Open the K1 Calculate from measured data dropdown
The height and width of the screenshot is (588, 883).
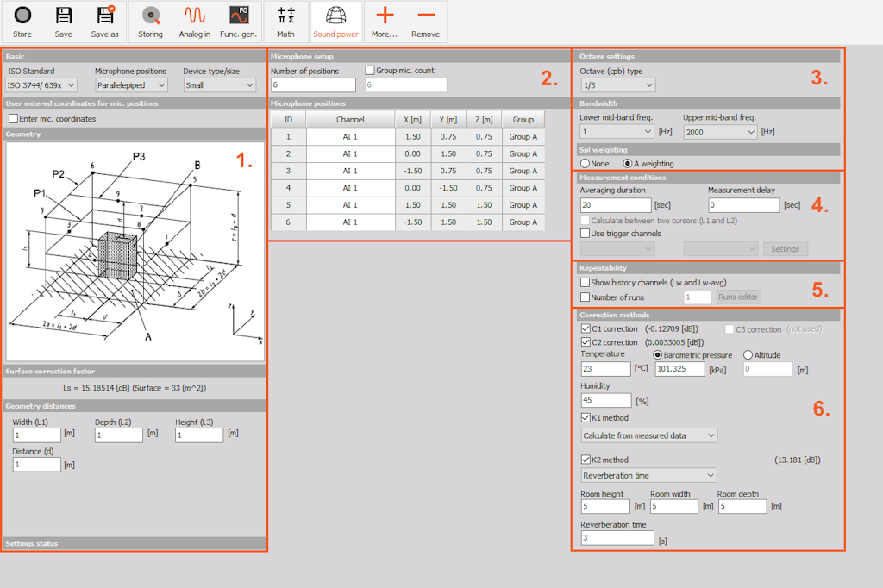[649, 435]
